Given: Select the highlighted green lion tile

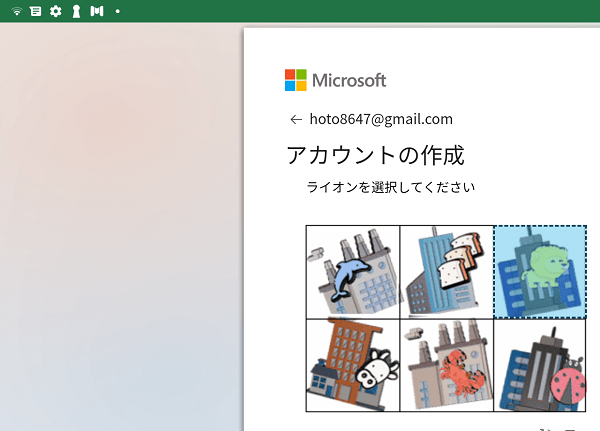Looking at the screenshot, I should tap(540, 272).
